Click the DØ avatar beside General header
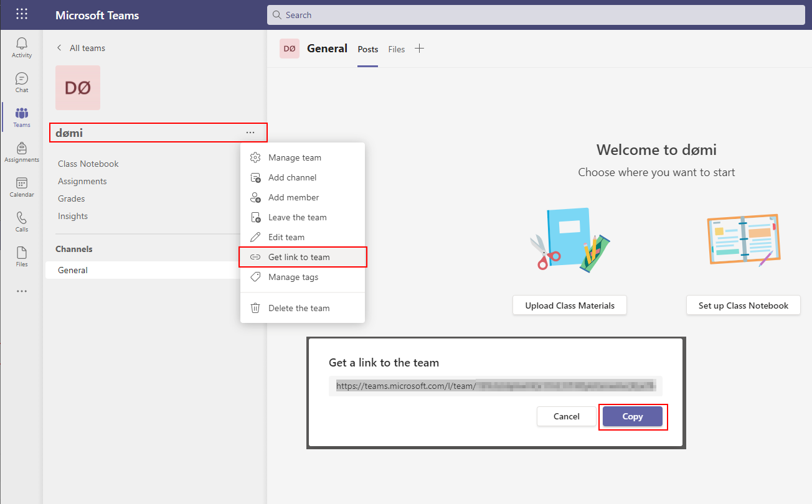 tap(290, 49)
